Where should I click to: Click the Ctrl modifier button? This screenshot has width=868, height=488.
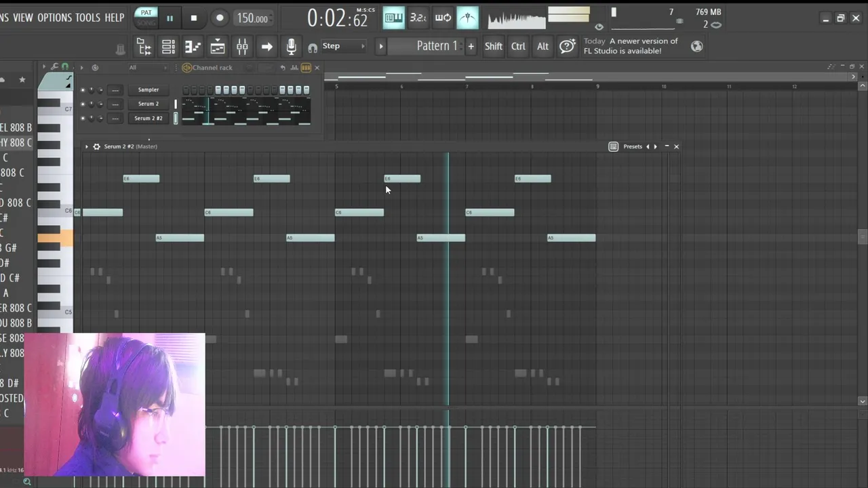[x=518, y=46]
